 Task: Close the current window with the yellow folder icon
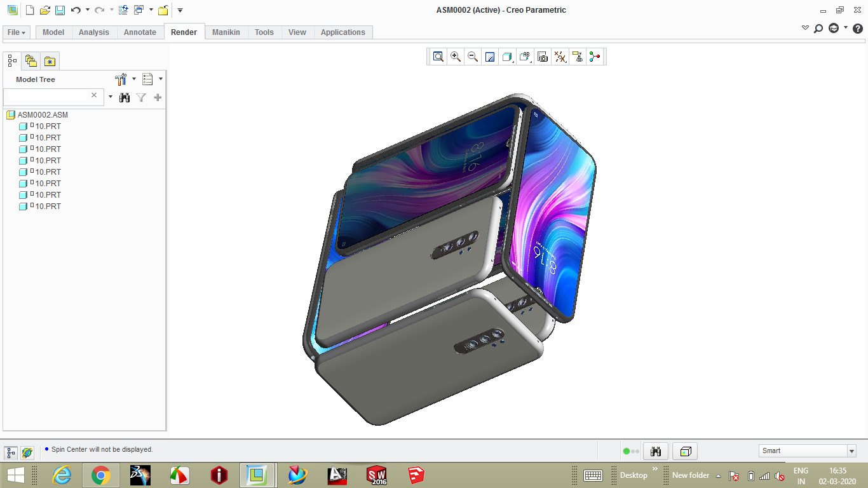pos(163,10)
